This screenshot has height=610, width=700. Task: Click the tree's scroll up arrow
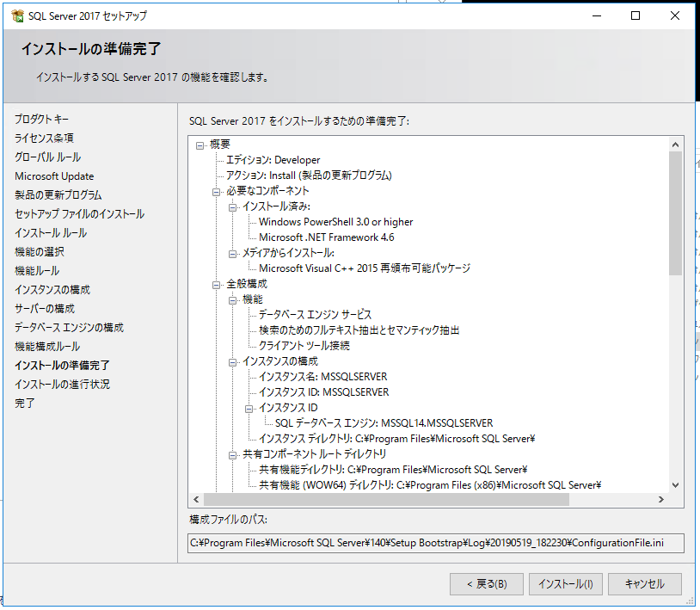pos(675,145)
